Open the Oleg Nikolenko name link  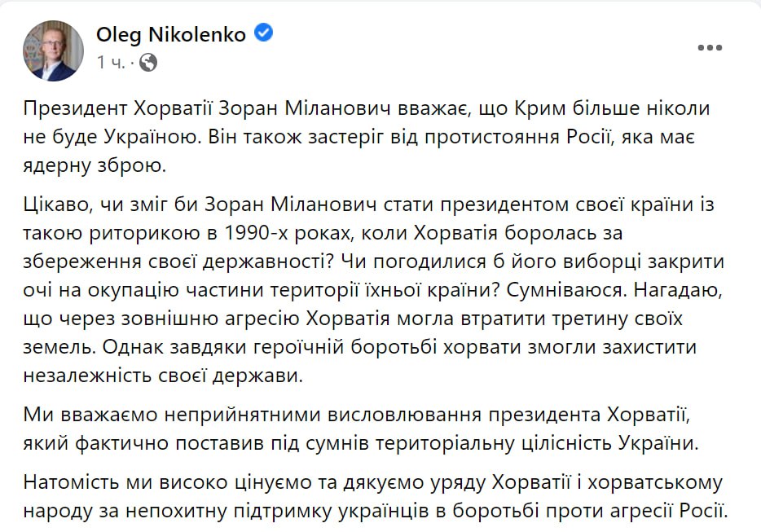[171, 34]
